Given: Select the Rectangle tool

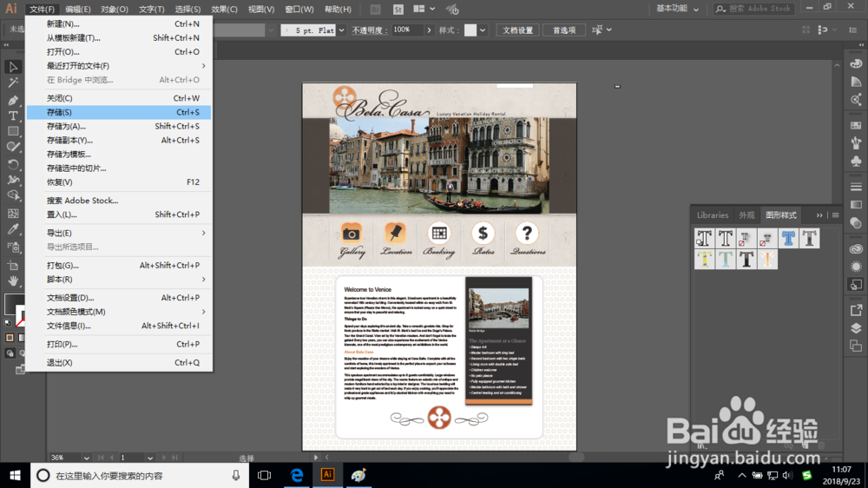Looking at the screenshot, I should pyautogui.click(x=13, y=131).
